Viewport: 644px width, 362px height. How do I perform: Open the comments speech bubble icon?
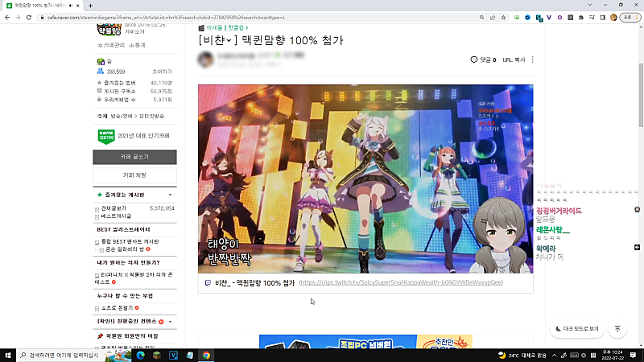[474, 60]
